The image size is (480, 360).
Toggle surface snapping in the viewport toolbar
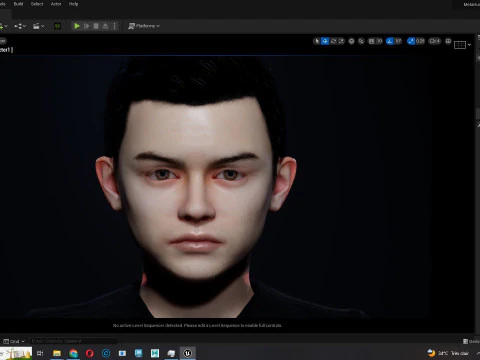pyautogui.click(x=361, y=41)
